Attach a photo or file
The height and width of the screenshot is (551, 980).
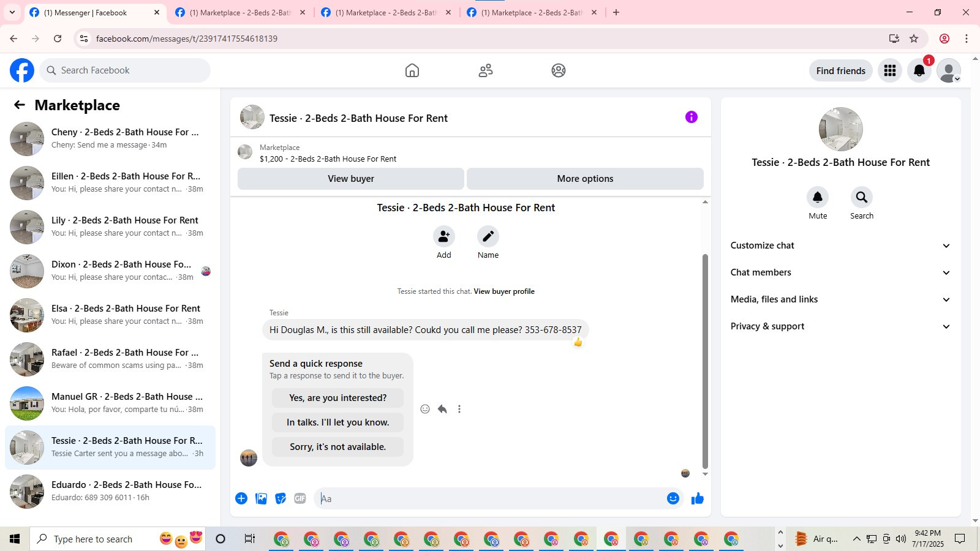coord(261,498)
